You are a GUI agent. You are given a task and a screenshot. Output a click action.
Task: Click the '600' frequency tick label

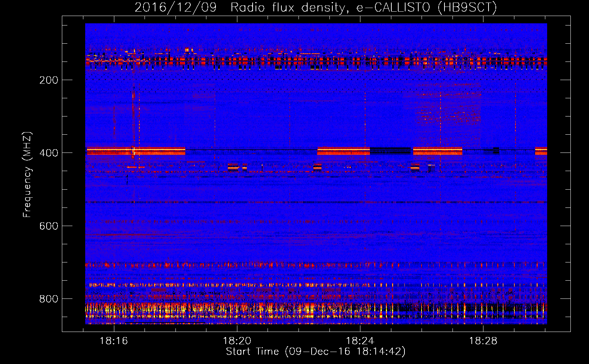coord(49,226)
